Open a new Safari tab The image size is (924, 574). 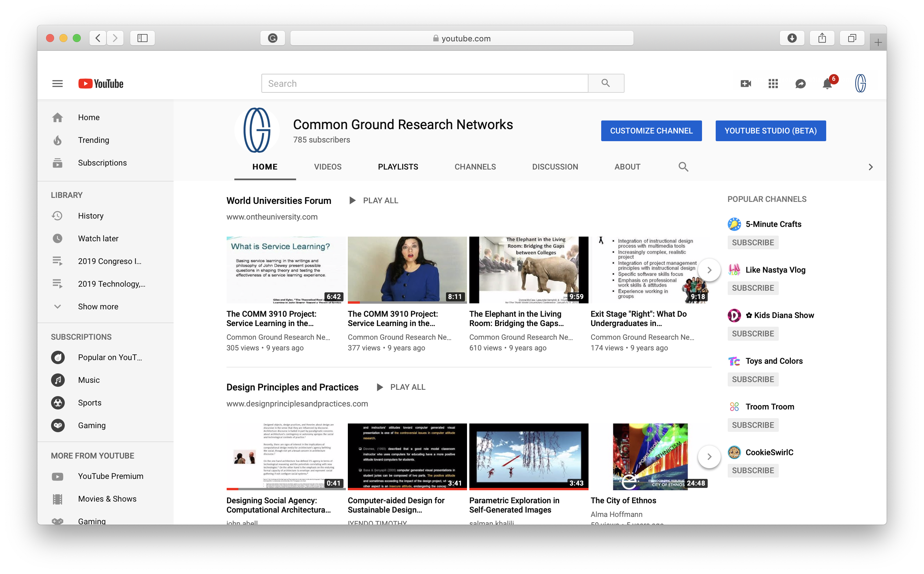pyautogui.click(x=878, y=42)
